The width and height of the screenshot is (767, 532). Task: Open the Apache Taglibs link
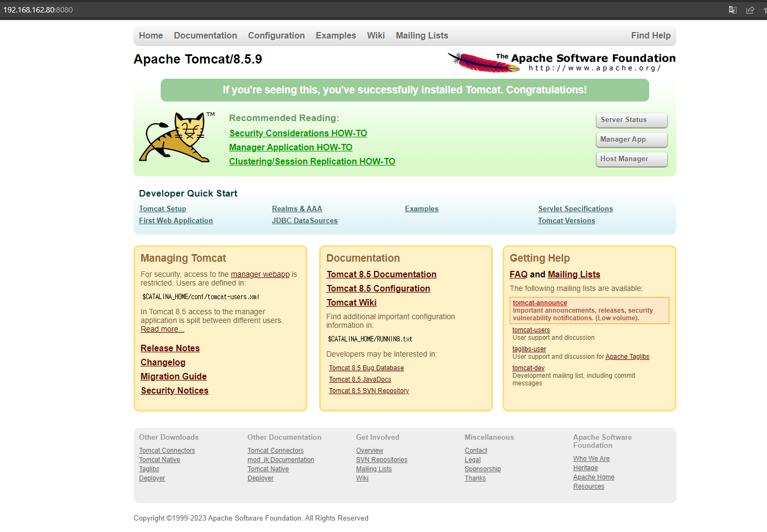coord(627,357)
